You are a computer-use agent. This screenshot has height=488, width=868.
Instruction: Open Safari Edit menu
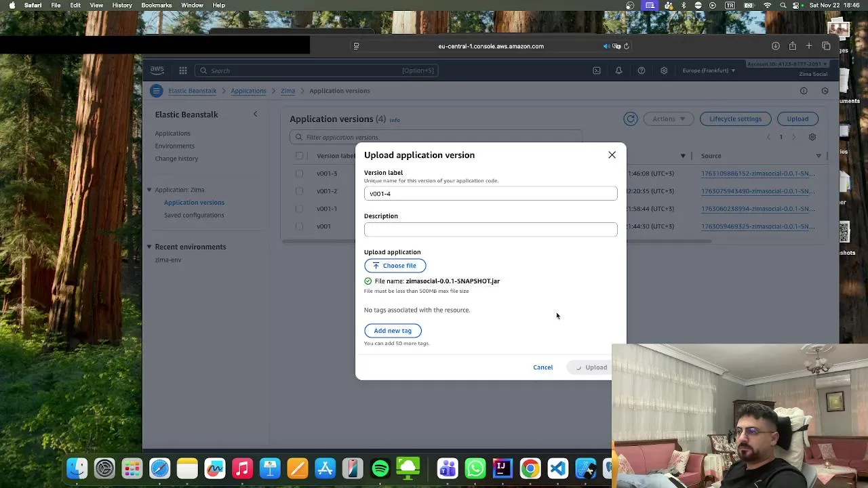75,5
